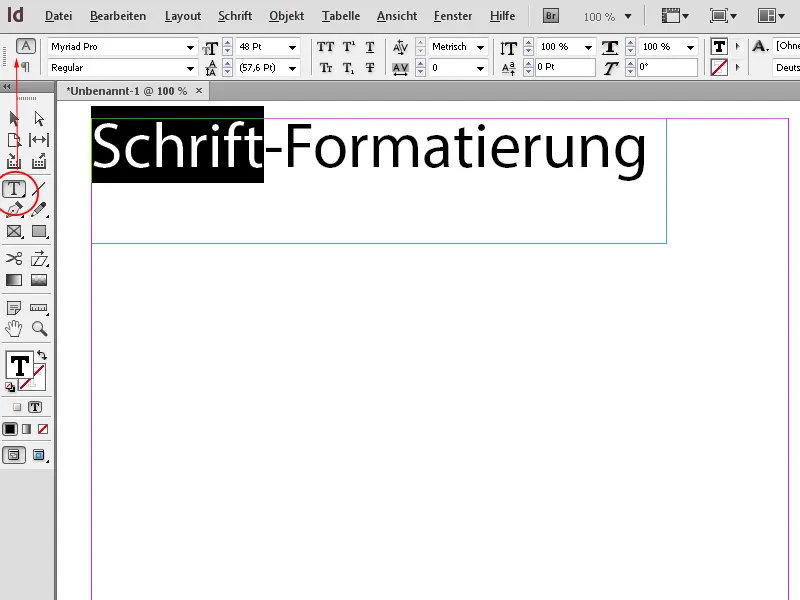
Task: Select the Page tool
Action: pyautogui.click(x=14, y=140)
